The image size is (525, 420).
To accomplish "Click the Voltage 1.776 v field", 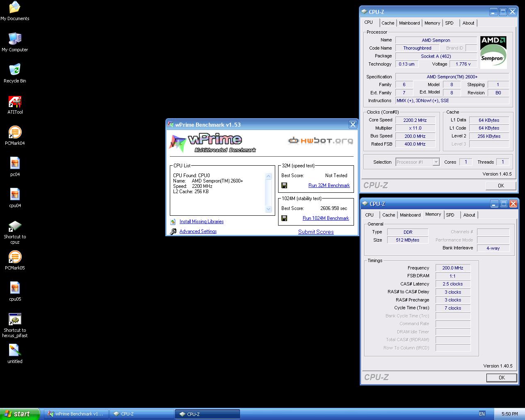I will coord(463,64).
